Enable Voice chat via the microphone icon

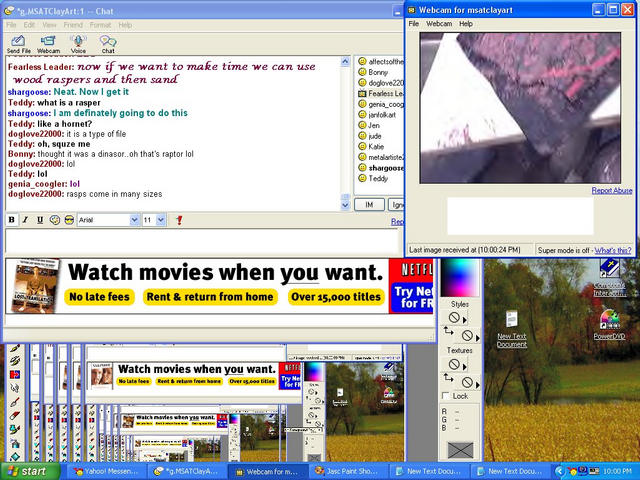pos(78,44)
